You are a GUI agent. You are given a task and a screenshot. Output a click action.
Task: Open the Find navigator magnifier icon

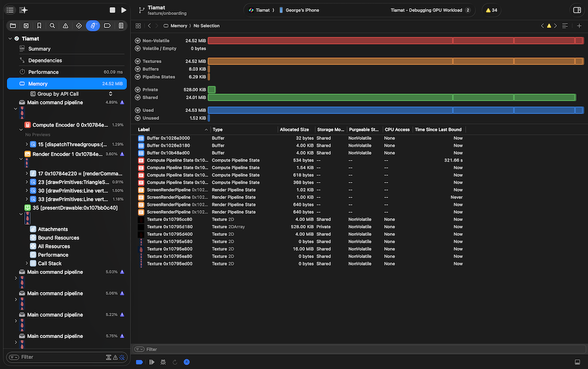click(52, 26)
